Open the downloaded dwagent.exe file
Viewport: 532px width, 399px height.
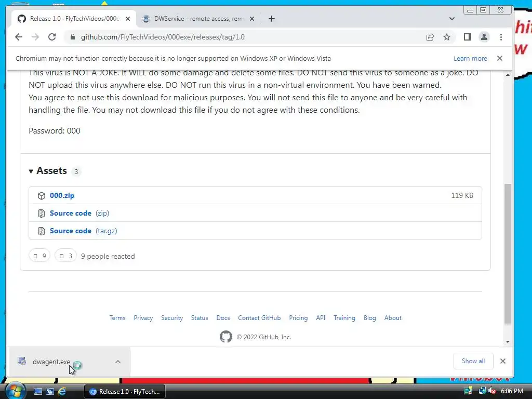(51, 362)
